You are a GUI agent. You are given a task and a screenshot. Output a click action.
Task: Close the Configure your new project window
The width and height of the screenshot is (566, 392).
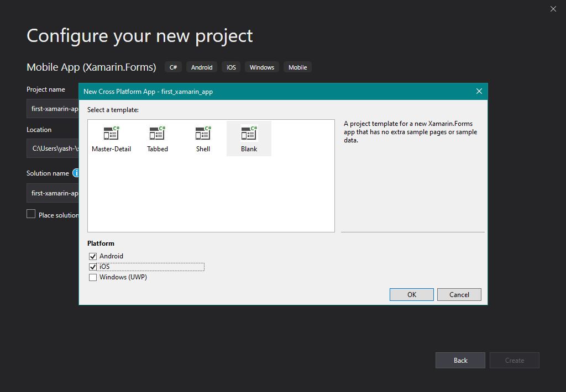coord(553,9)
